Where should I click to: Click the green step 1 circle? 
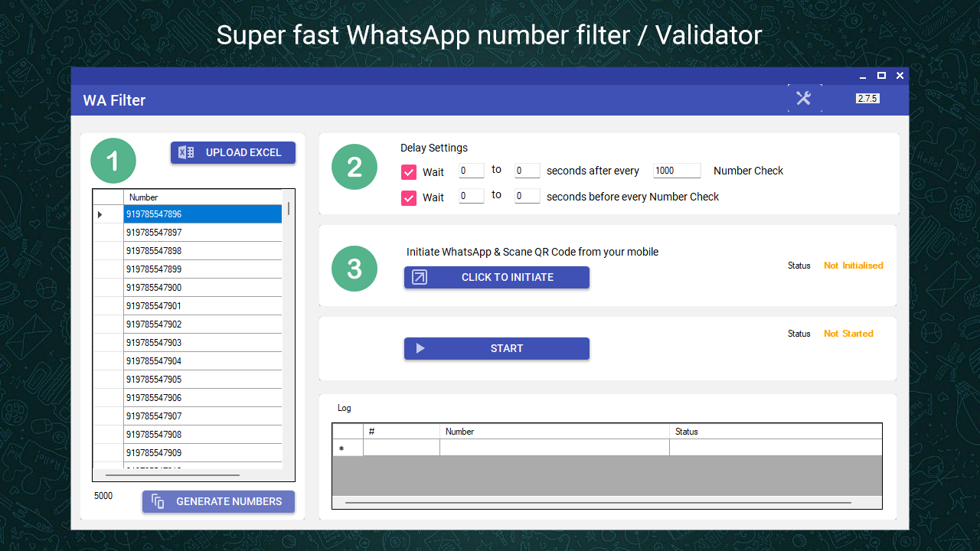113,161
